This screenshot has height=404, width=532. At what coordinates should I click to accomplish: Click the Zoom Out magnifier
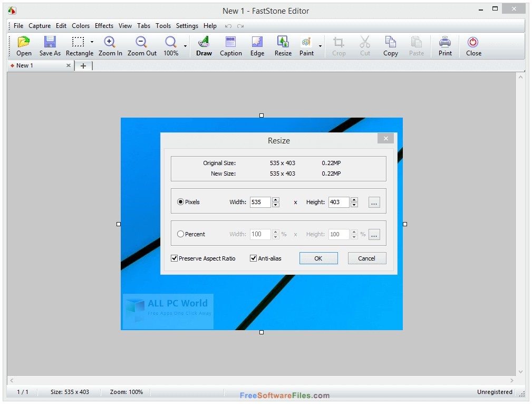141,42
